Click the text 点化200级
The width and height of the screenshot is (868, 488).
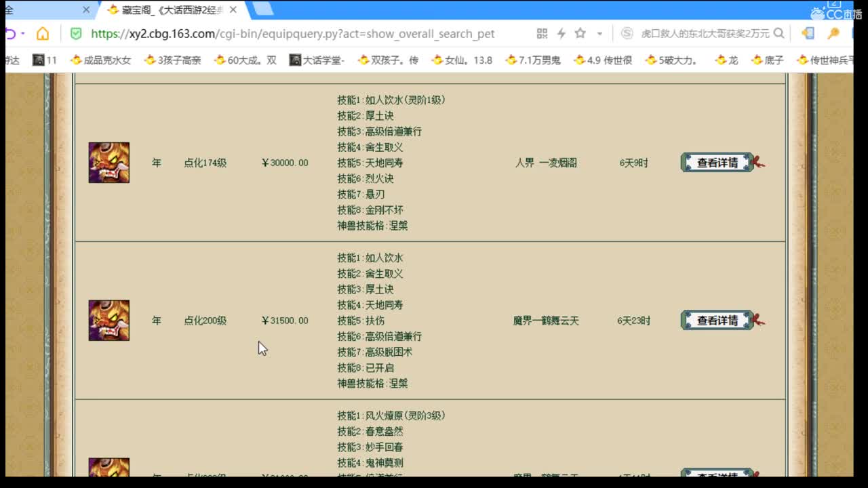pos(205,321)
